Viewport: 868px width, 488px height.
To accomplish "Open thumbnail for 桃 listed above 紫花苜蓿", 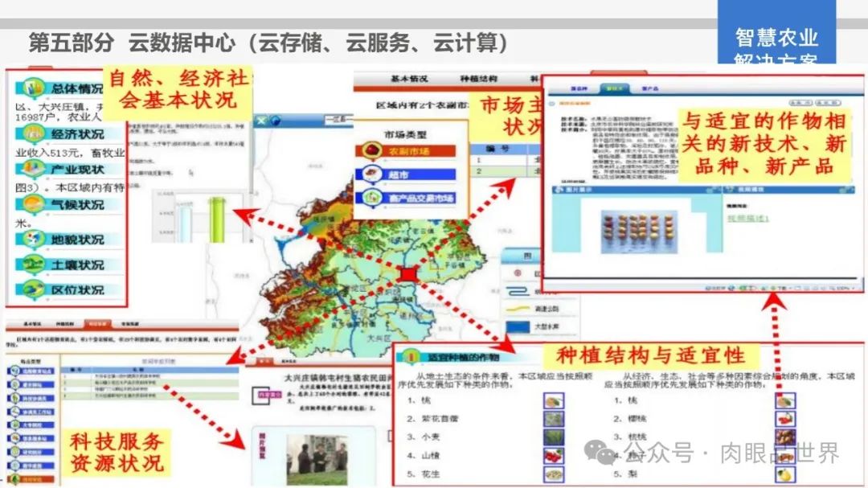I will click(x=554, y=400).
